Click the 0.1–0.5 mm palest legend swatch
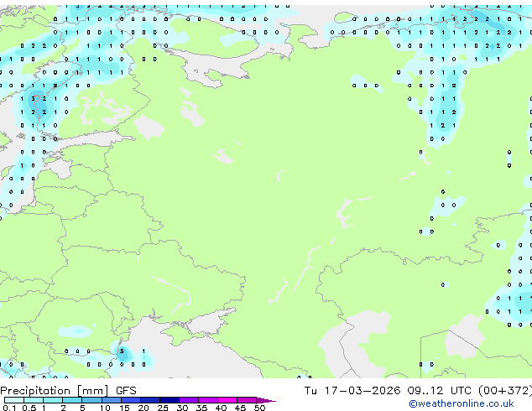The width and height of the screenshot is (532, 411). (14, 400)
